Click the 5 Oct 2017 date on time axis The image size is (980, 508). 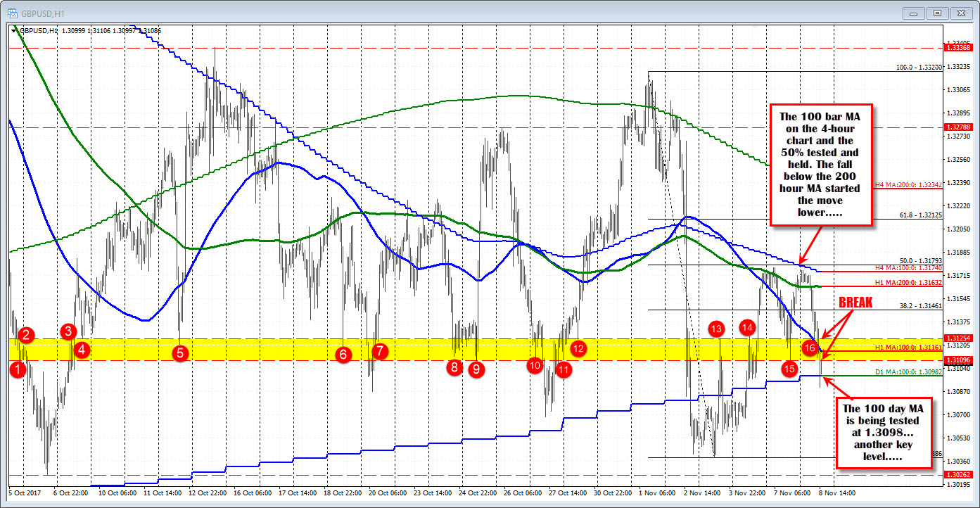pos(25,493)
